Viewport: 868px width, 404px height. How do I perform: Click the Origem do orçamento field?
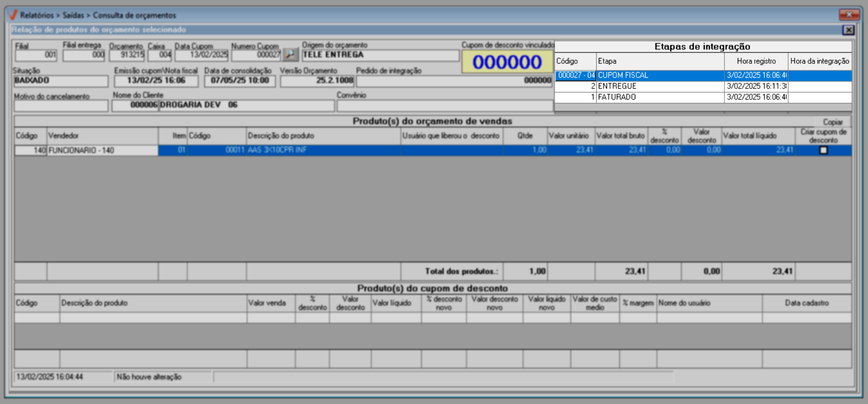380,55
